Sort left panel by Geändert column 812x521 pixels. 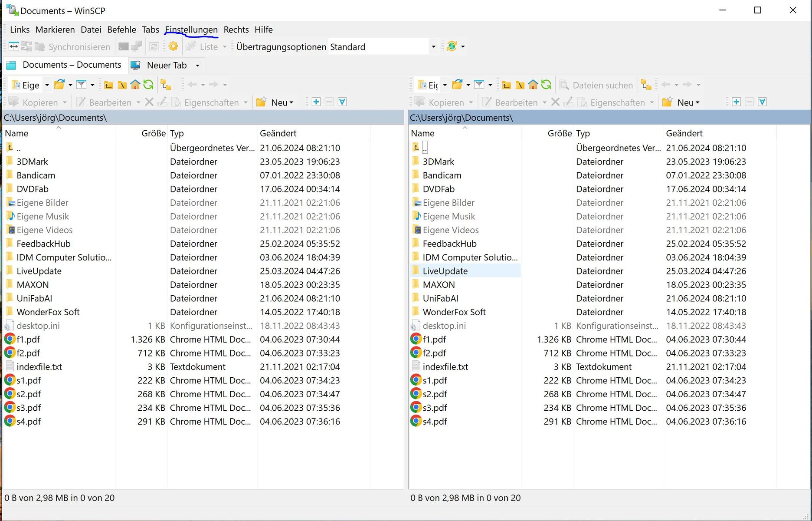point(314,133)
